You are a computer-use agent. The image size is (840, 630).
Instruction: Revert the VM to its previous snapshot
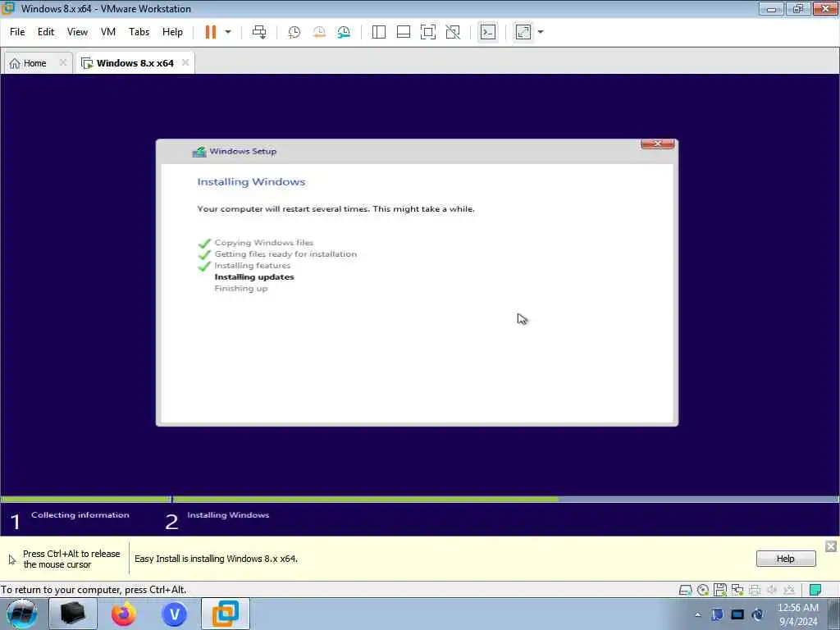pos(319,32)
